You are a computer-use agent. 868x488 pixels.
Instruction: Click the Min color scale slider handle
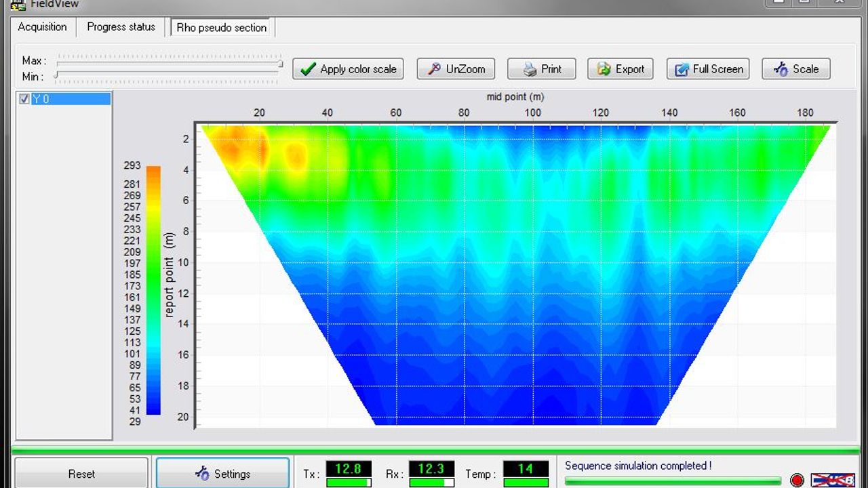pyautogui.click(x=56, y=75)
